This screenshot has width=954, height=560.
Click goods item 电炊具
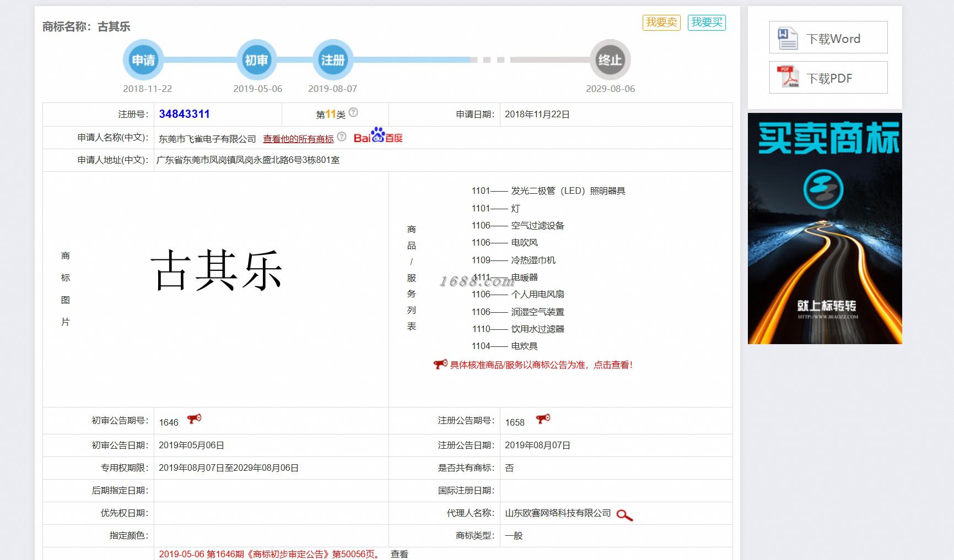[524, 346]
